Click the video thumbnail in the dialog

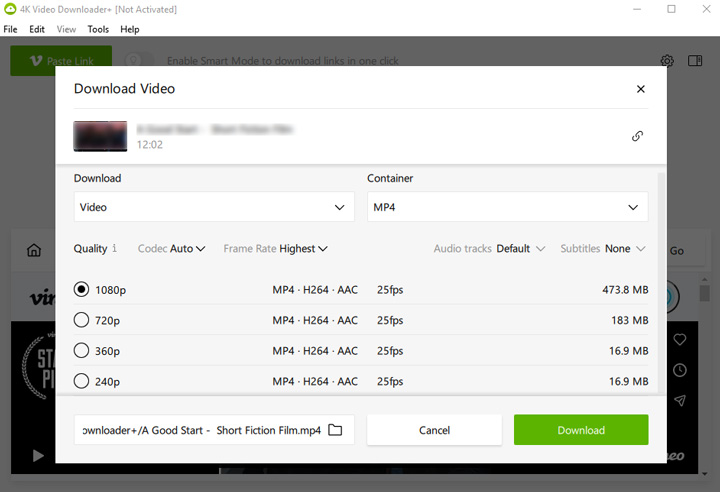point(100,136)
